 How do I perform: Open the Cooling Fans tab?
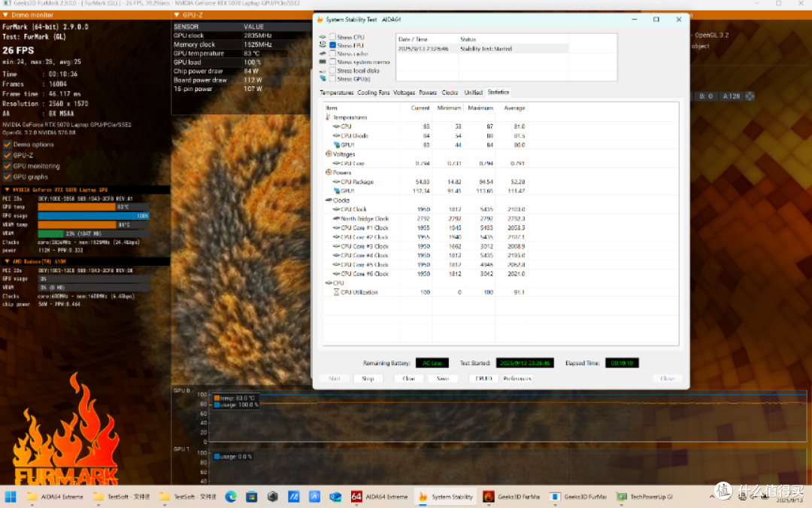374,93
